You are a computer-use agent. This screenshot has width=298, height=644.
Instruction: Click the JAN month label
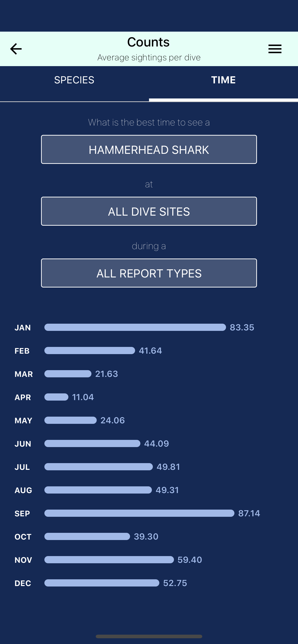[x=23, y=328]
